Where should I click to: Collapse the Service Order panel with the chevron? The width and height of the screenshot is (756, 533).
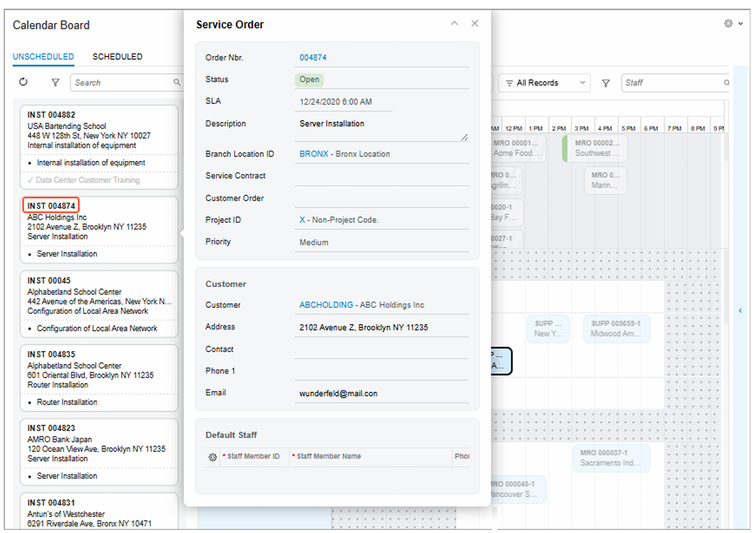[x=454, y=24]
